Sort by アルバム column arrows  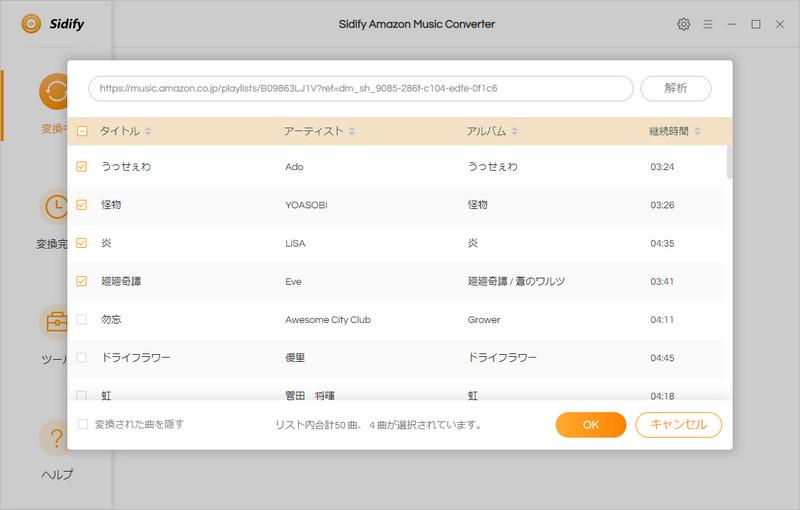(514, 131)
